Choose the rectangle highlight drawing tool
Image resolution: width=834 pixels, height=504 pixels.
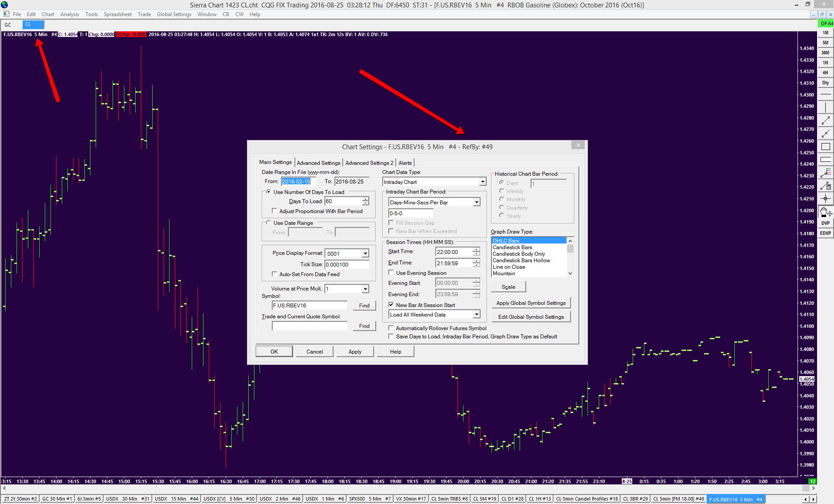[x=825, y=147]
